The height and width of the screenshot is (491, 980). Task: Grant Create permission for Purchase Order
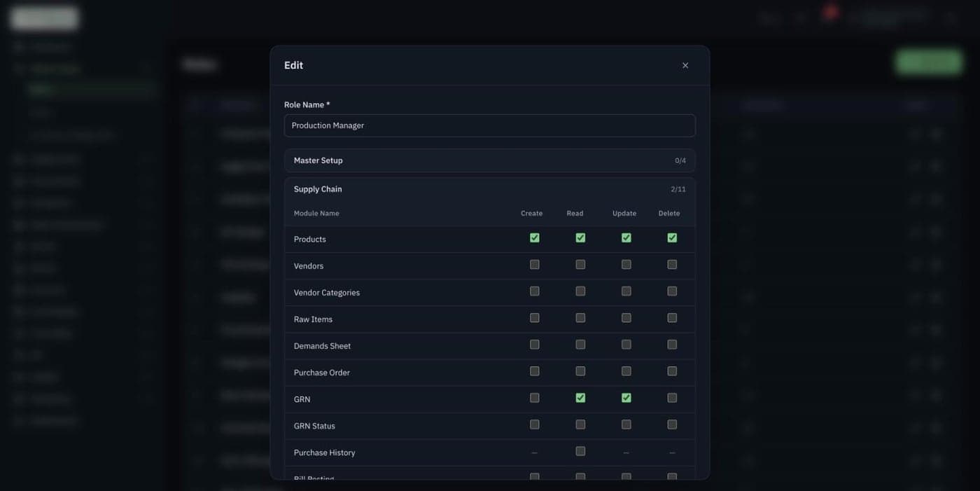[x=535, y=371]
